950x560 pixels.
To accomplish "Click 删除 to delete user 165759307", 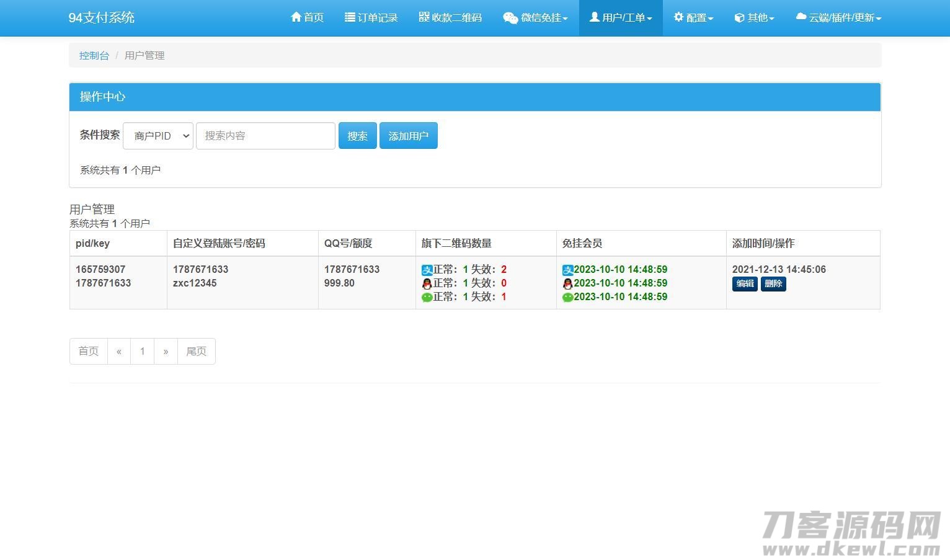I will pos(773,283).
